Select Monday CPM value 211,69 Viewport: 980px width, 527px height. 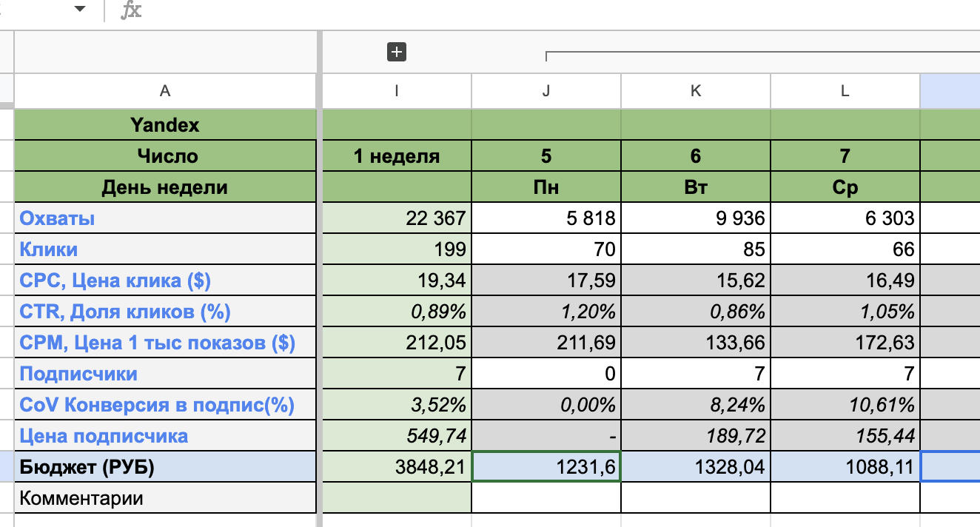click(x=546, y=343)
